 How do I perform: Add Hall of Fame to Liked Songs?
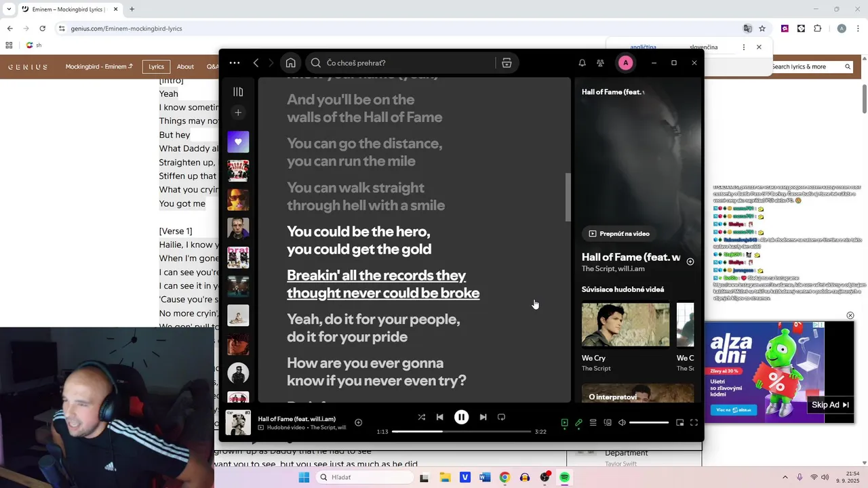pyautogui.click(x=358, y=422)
